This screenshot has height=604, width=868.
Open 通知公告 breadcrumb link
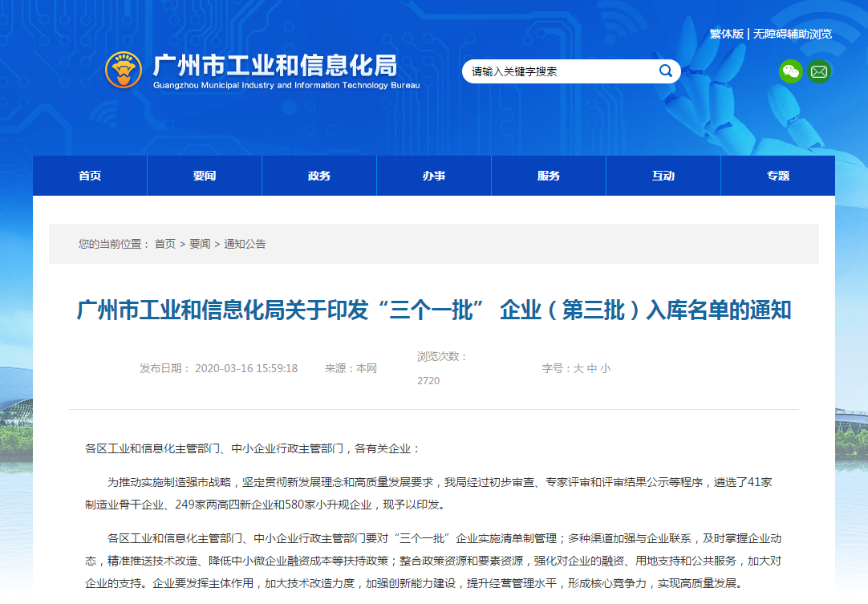coord(245,244)
